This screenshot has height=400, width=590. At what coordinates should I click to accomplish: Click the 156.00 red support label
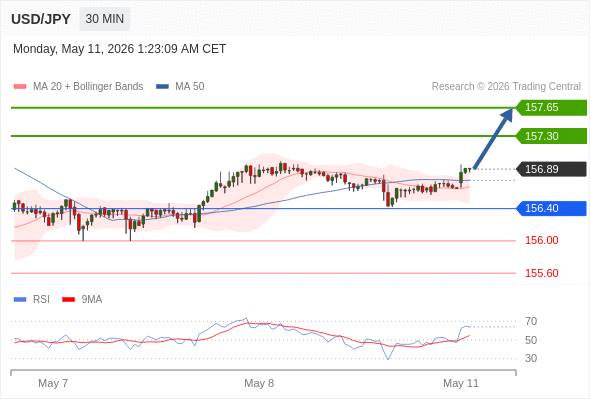[x=542, y=240]
